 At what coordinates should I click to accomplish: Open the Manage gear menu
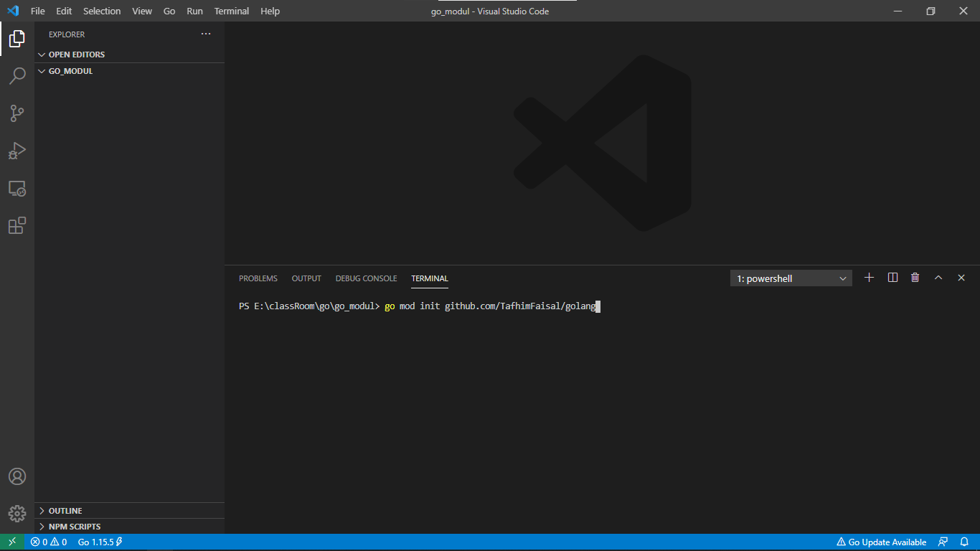pyautogui.click(x=17, y=514)
